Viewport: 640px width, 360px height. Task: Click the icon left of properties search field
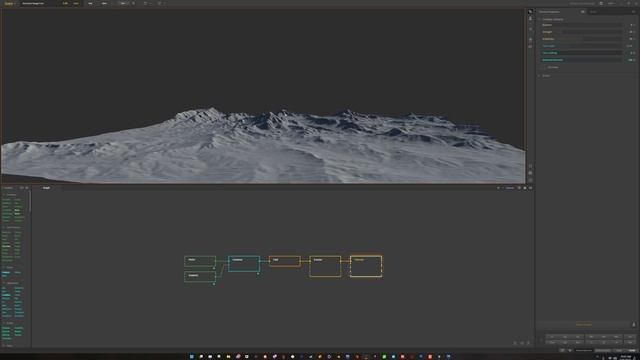pyautogui.click(x=582, y=12)
